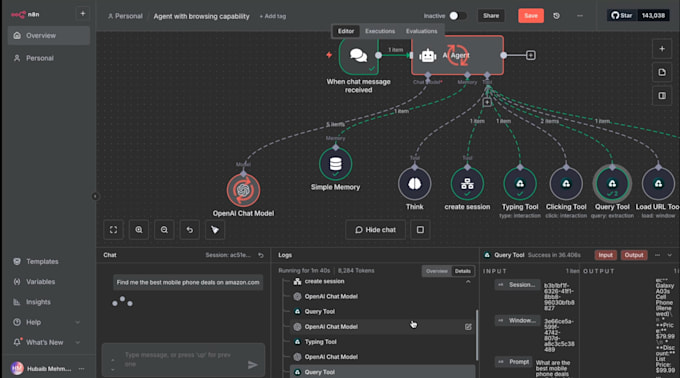Viewport: 680px width, 378px height.
Task: Click the undo/reset zoom button
Action: tap(190, 230)
